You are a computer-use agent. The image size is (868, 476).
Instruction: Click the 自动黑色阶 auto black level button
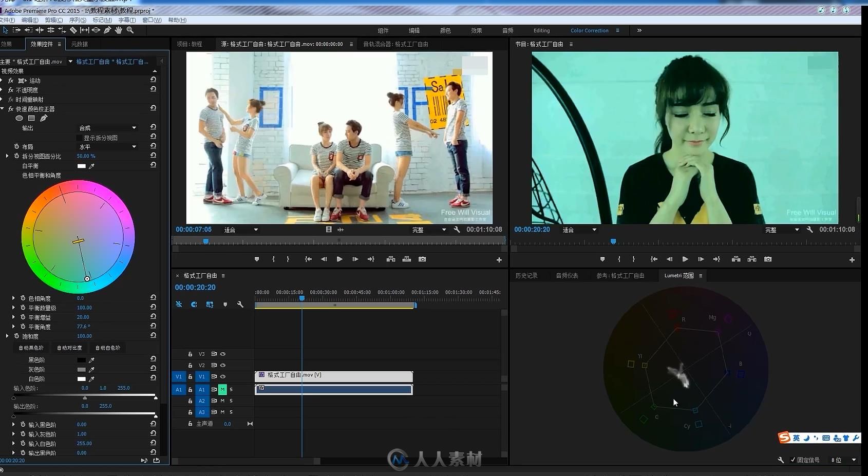31,348
